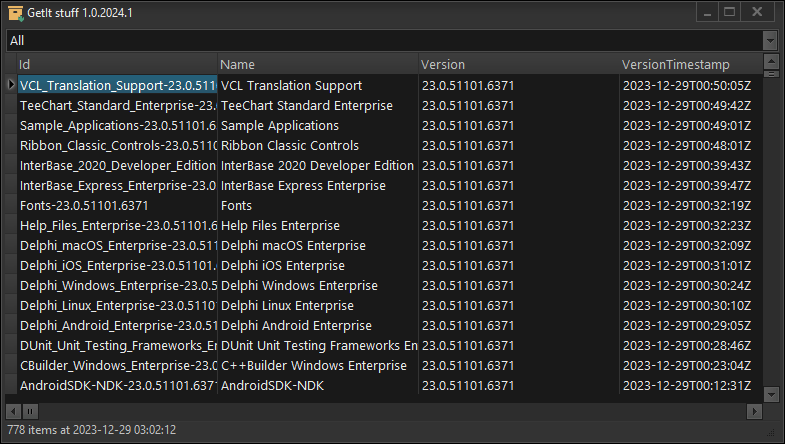Select the InterBase 2020 Developer Edition name cell
The image size is (785, 444).
coord(318,165)
